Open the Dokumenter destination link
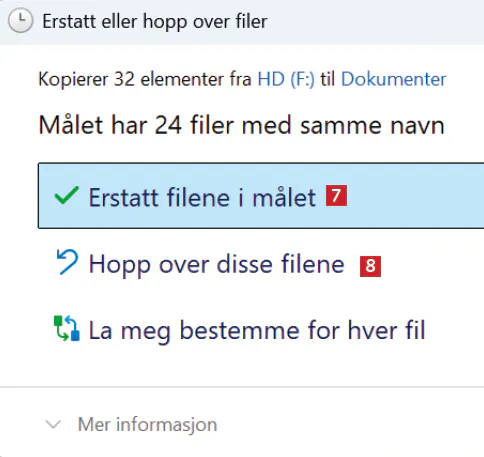This screenshot has width=484, height=457. click(x=393, y=79)
